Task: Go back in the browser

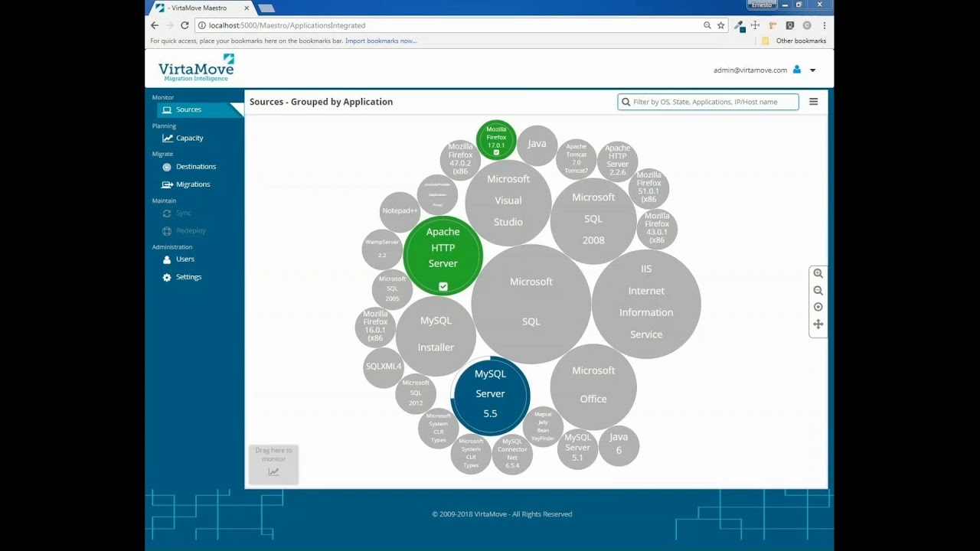Action: 155,25
